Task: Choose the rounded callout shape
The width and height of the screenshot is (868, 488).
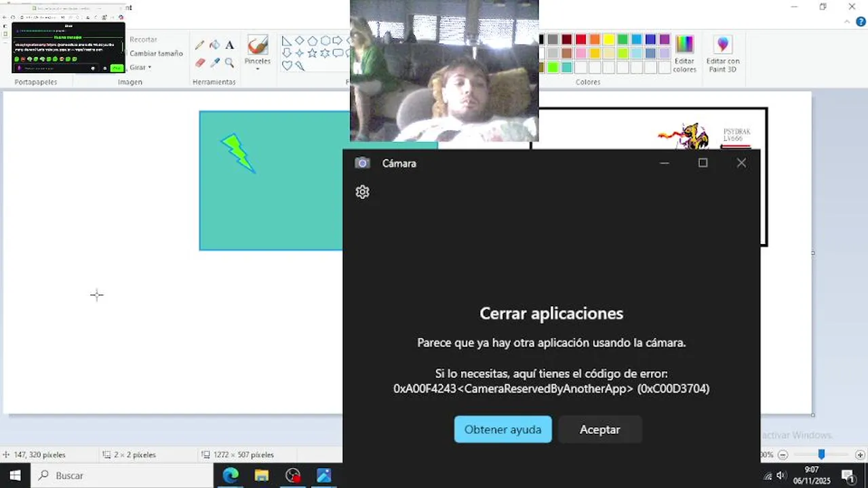Action: 338,53
